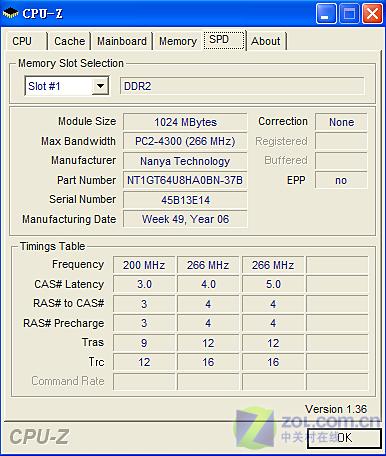Viewport: 386px width, 456px height.
Task: Click the DDR2 memory type field
Action: point(242,86)
